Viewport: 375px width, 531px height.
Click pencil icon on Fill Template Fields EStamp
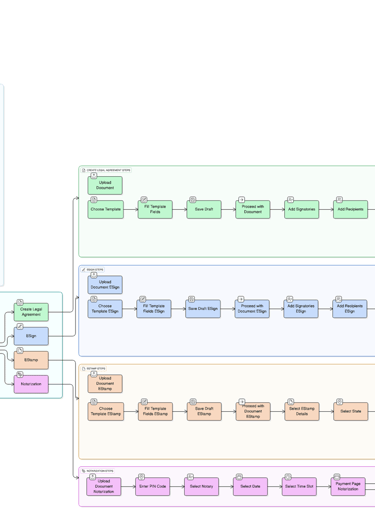coord(144,402)
